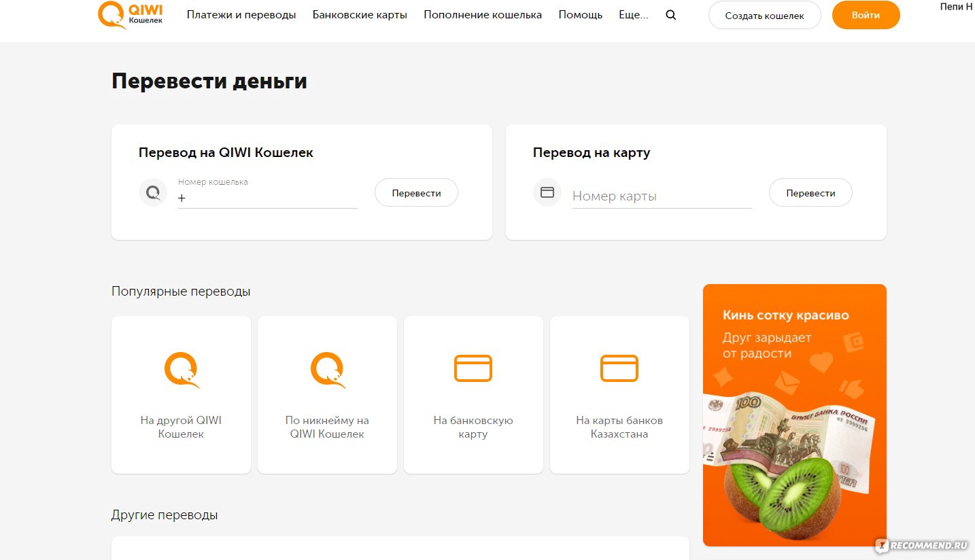The image size is (975, 560).
Task: Click card icon beside Номер карты field
Action: pos(547,192)
